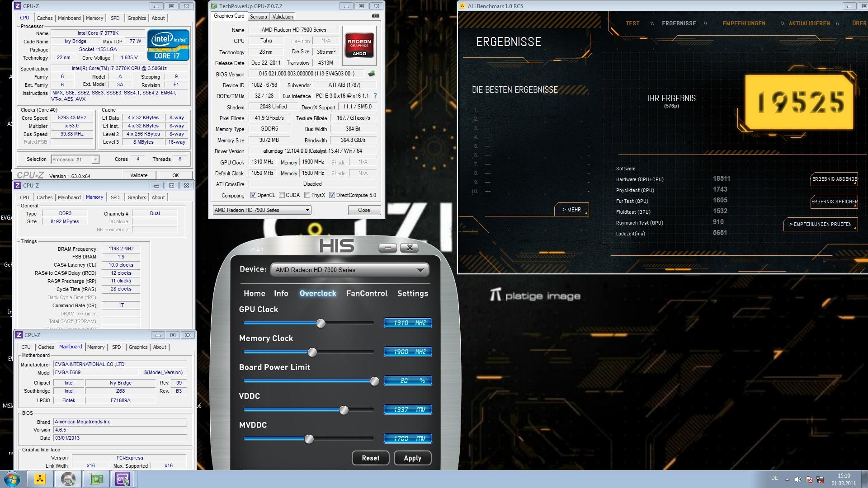This screenshot has width=868, height=488.
Task: Click the Bus Interface question mark icon
Action: (x=375, y=96)
